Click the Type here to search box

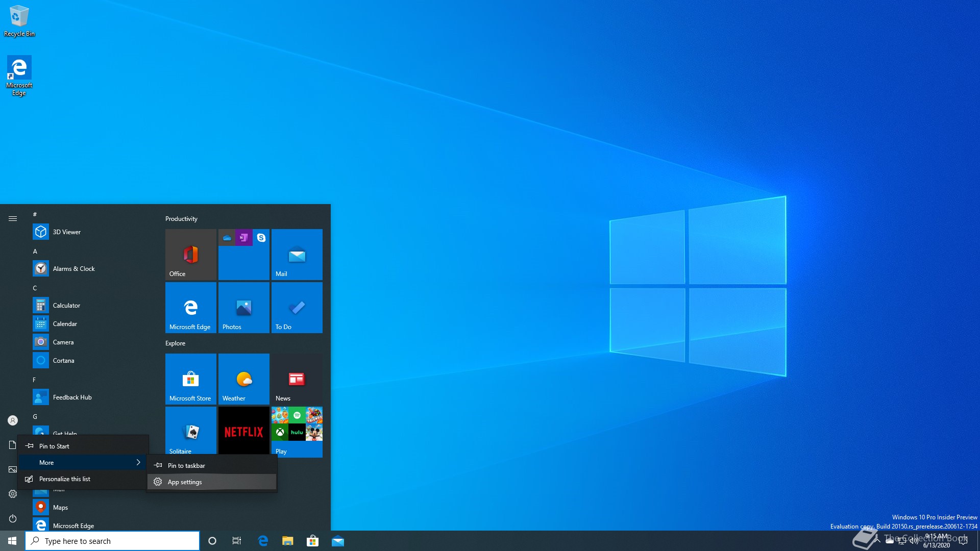[x=112, y=541]
